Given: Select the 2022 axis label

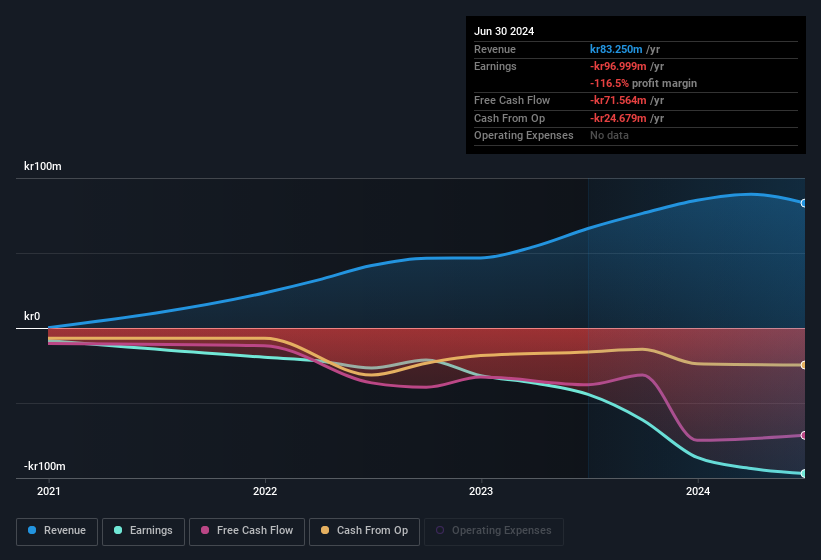Looking at the screenshot, I should [265, 491].
